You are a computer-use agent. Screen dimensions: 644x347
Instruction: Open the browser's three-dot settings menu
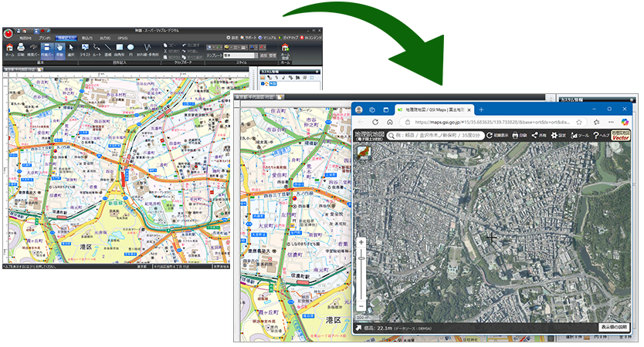click(x=611, y=122)
